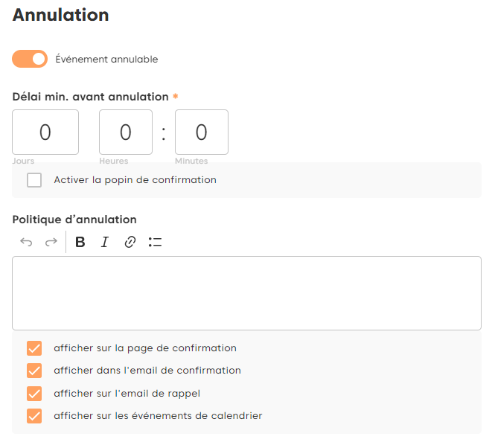This screenshot has height=448, width=492.
Task: Toggle bold formatting in policy editor
Action: tap(80, 242)
